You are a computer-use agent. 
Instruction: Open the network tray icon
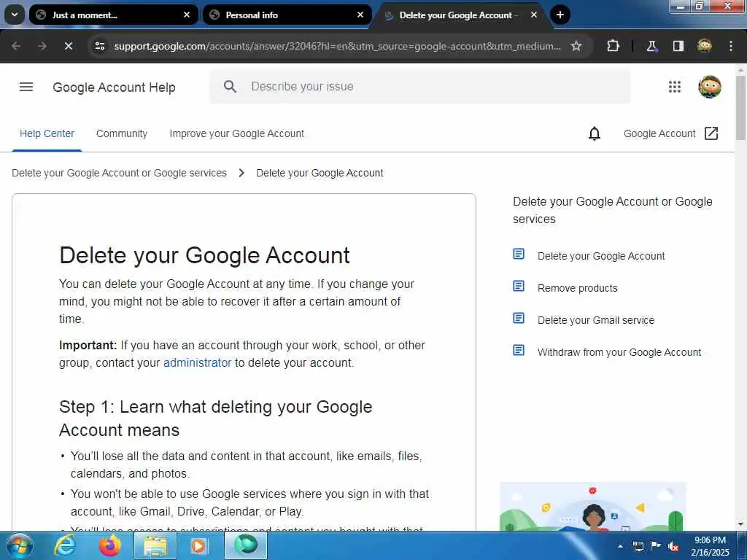click(x=638, y=546)
